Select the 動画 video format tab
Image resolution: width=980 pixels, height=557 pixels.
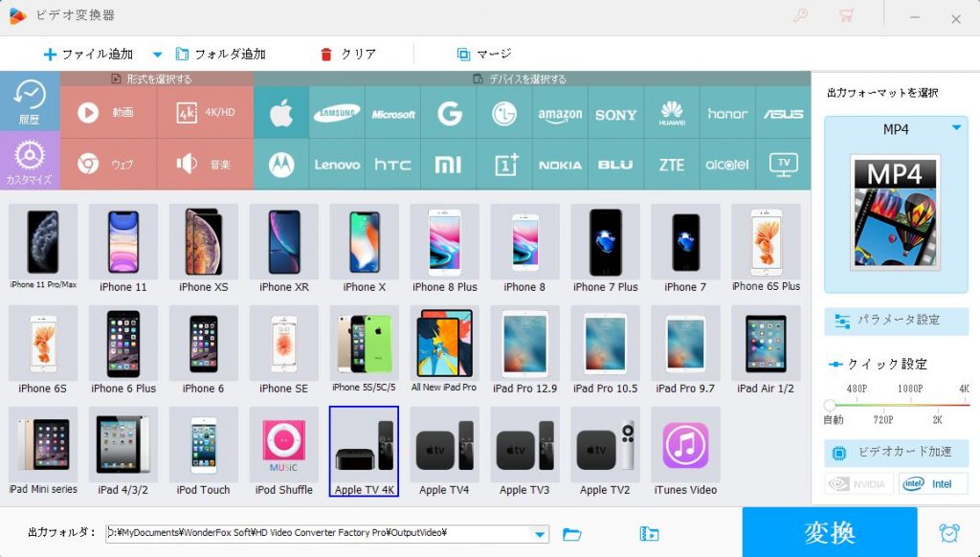pyautogui.click(x=108, y=113)
